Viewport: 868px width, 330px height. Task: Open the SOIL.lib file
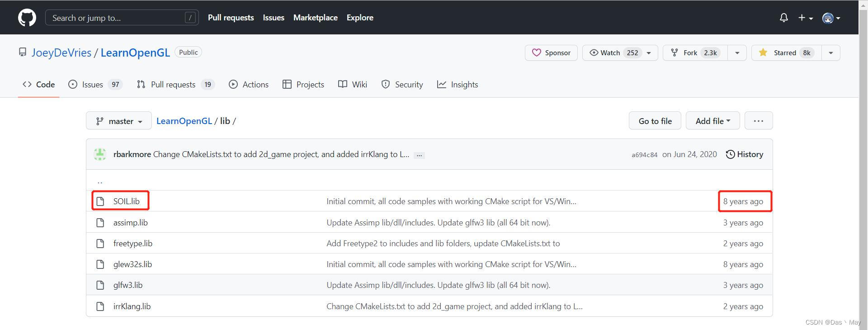coord(127,201)
